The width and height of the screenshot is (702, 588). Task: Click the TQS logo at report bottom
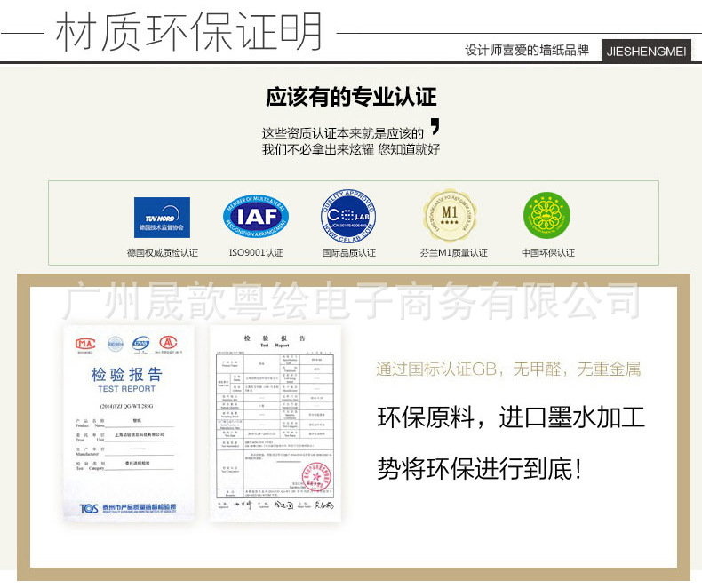pyautogui.click(x=89, y=508)
